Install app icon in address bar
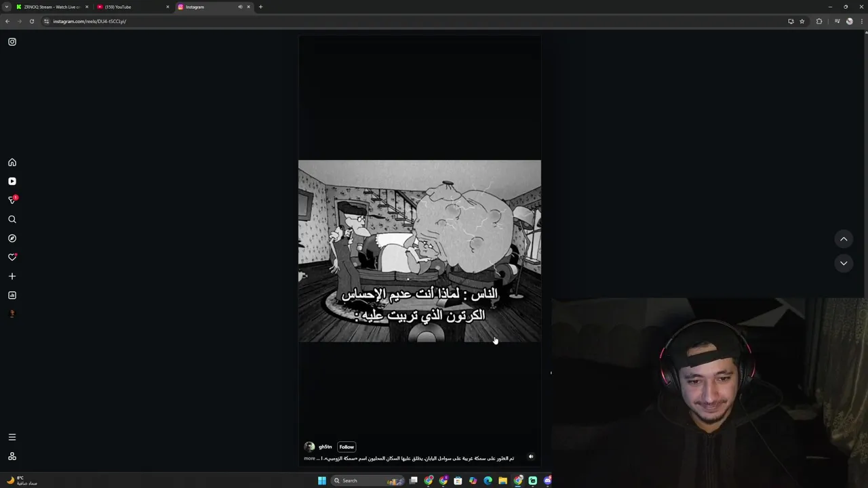Image resolution: width=868 pixels, height=488 pixels. [791, 21]
